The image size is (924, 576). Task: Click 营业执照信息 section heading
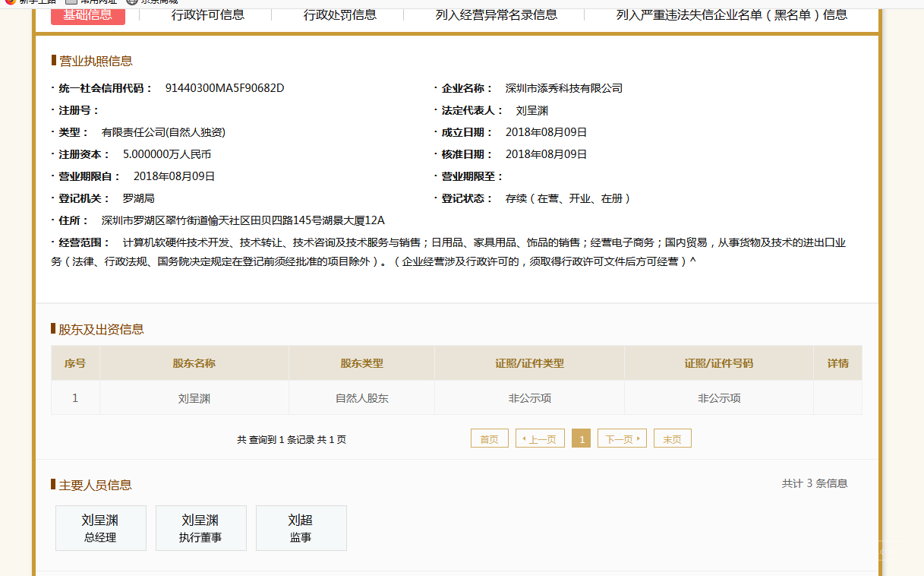[x=96, y=61]
